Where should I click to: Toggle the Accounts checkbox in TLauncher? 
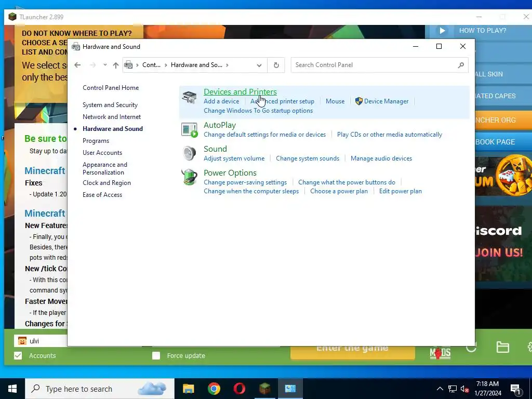(x=18, y=355)
